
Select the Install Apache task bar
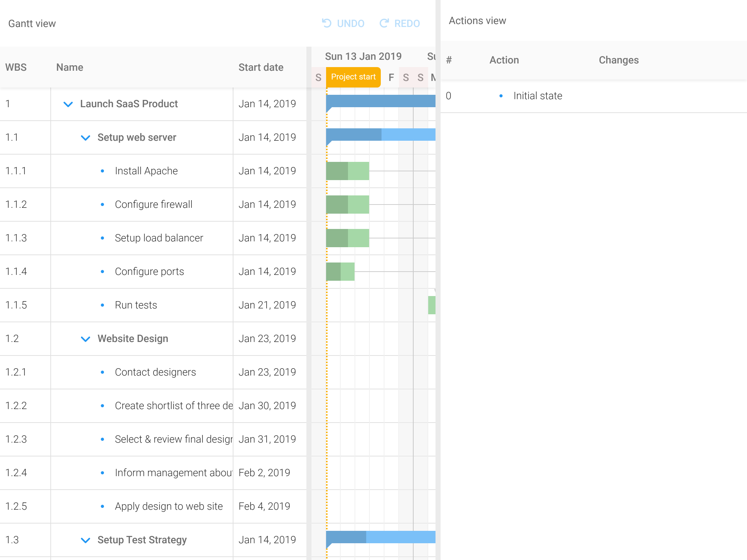pos(347,171)
